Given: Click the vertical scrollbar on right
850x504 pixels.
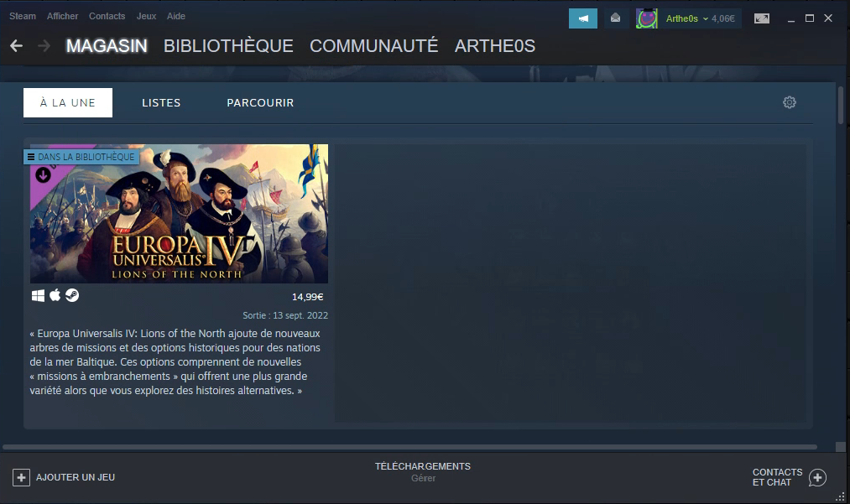Looking at the screenshot, I should click(841, 105).
